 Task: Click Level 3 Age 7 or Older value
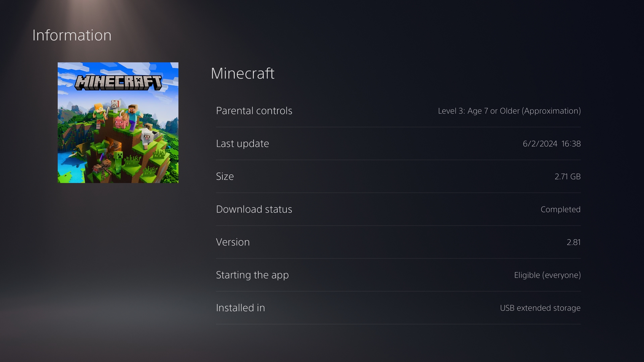pyautogui.click(x=509, y=111)
